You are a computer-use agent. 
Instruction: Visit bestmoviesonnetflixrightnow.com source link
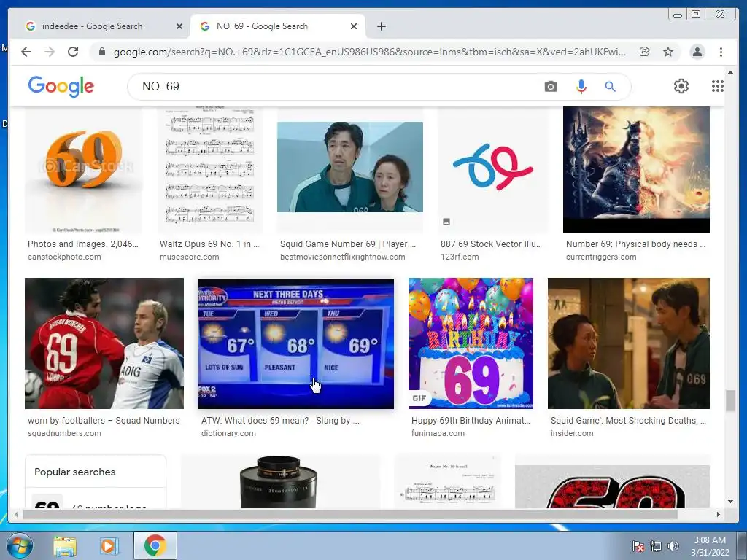[x=343, y=257]
